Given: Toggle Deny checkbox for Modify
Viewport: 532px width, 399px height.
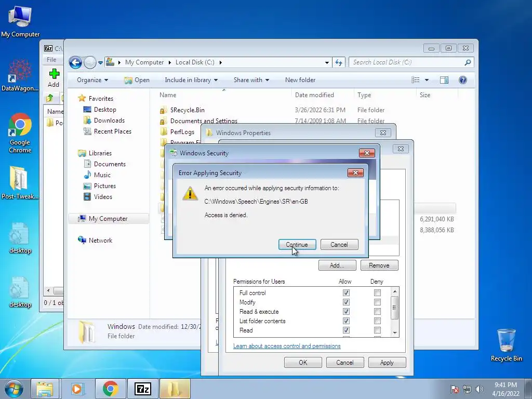Looking at the screenshot, I should 377,302.
